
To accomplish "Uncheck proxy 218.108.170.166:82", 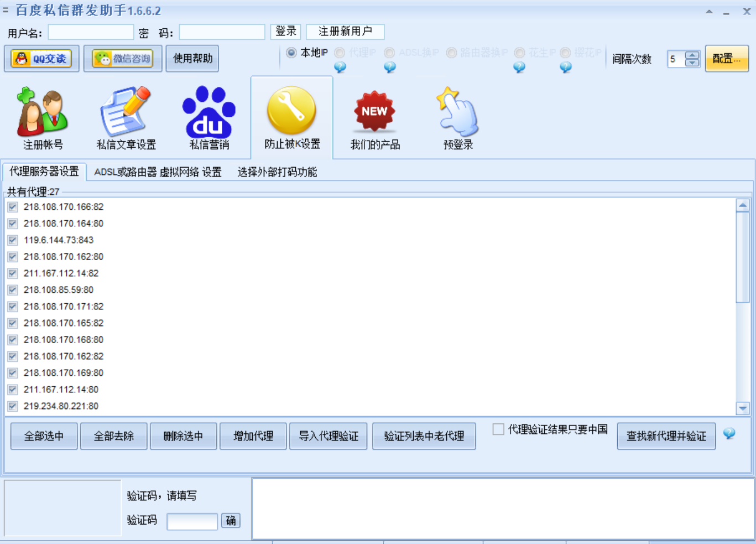I will (x=13, y=207).
